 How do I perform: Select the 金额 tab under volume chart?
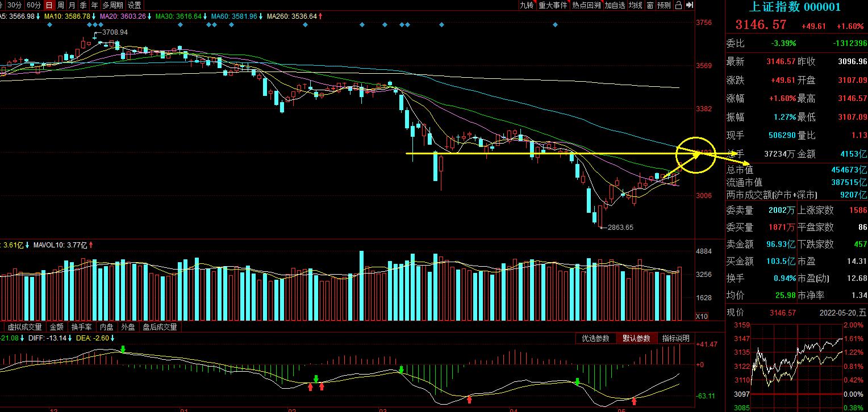[x=57, y=327]
